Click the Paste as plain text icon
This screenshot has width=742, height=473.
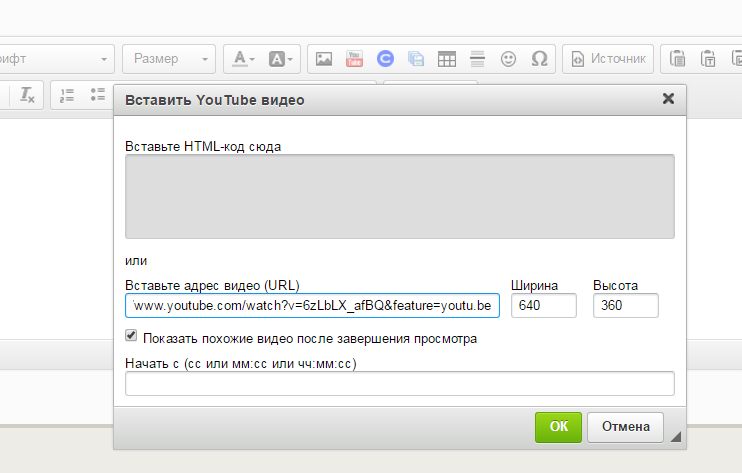pos(708,59)
